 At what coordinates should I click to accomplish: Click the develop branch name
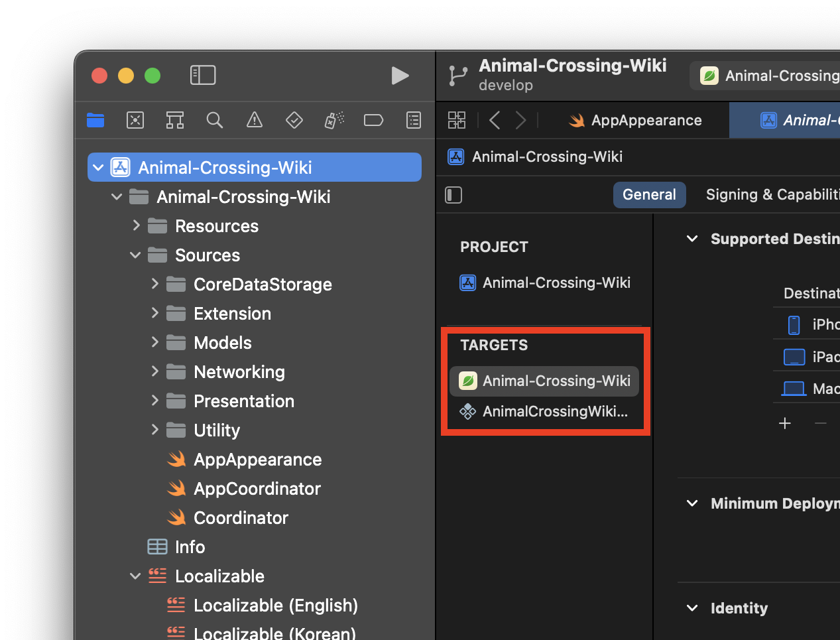506,86
